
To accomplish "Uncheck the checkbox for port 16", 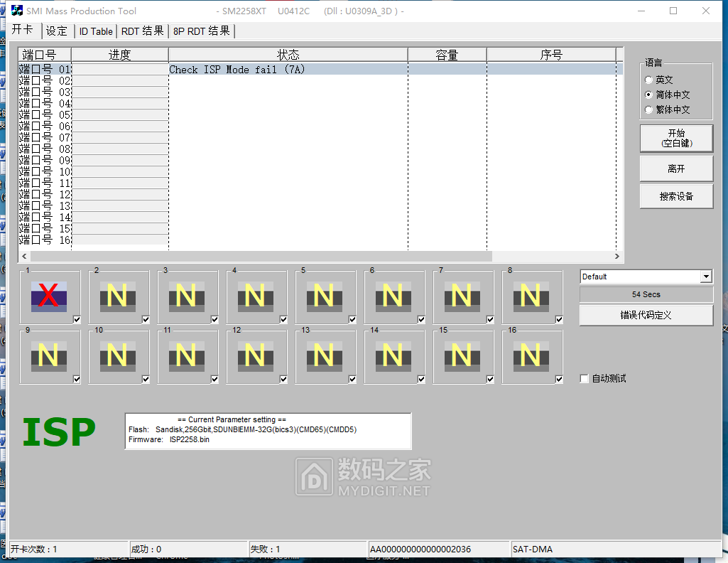I will 559,380.
